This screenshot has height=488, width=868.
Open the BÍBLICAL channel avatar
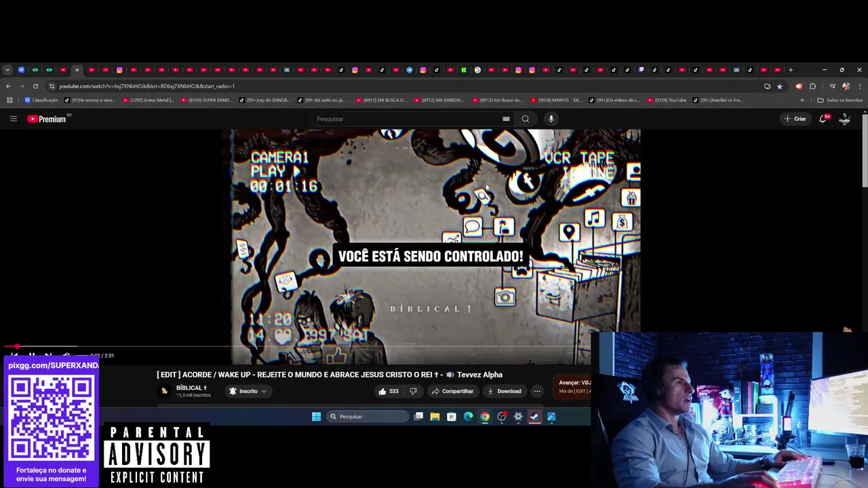[x=164, y=391]
